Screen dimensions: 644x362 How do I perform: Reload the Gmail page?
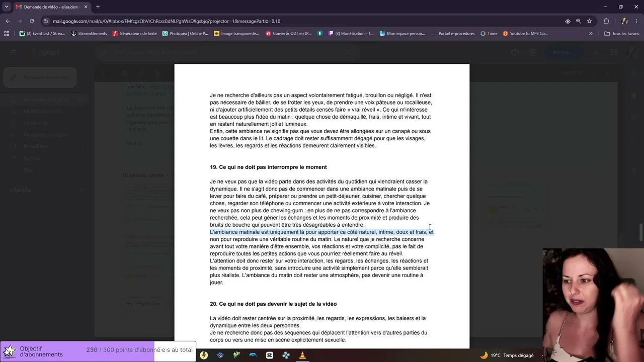tap(32, 21)
